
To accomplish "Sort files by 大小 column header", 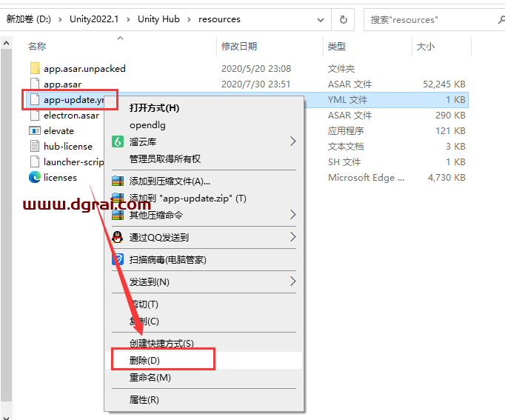I will point(426,47).
